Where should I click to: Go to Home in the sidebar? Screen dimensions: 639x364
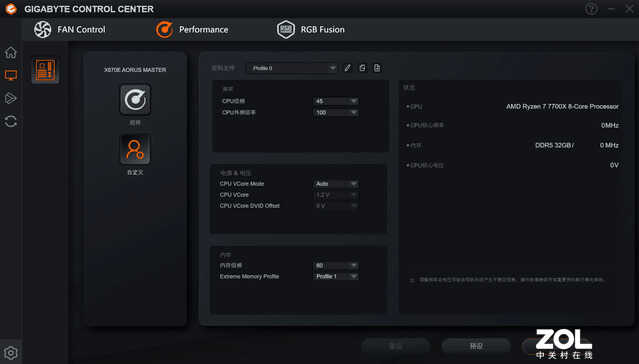click(x=11, y=53)
